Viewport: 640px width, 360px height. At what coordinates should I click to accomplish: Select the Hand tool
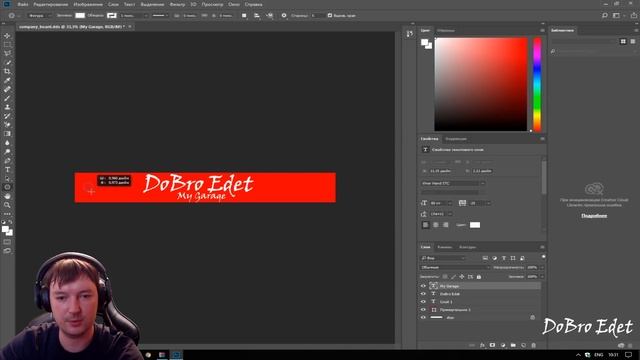click(7, 196)
